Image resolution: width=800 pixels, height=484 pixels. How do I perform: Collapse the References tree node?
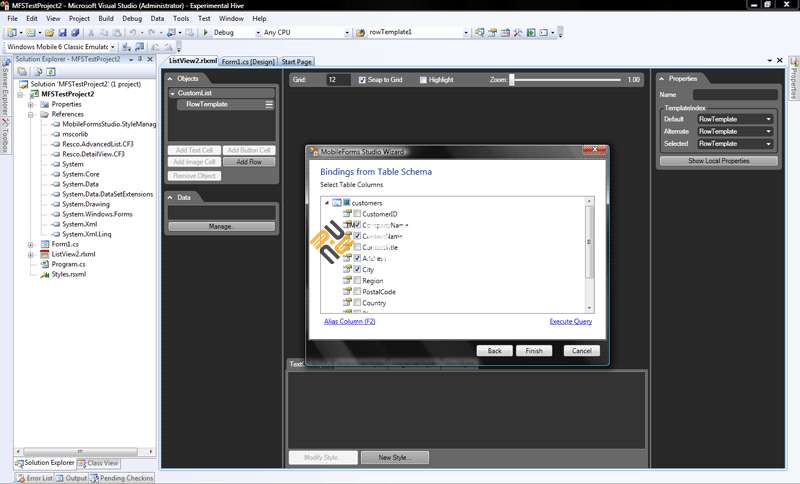point(31,114)
